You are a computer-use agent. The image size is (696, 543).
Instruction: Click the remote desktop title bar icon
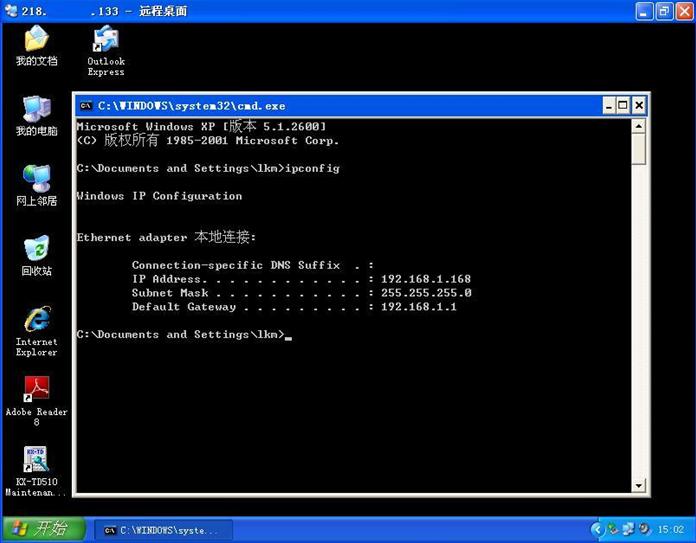(x=11, y=10)
